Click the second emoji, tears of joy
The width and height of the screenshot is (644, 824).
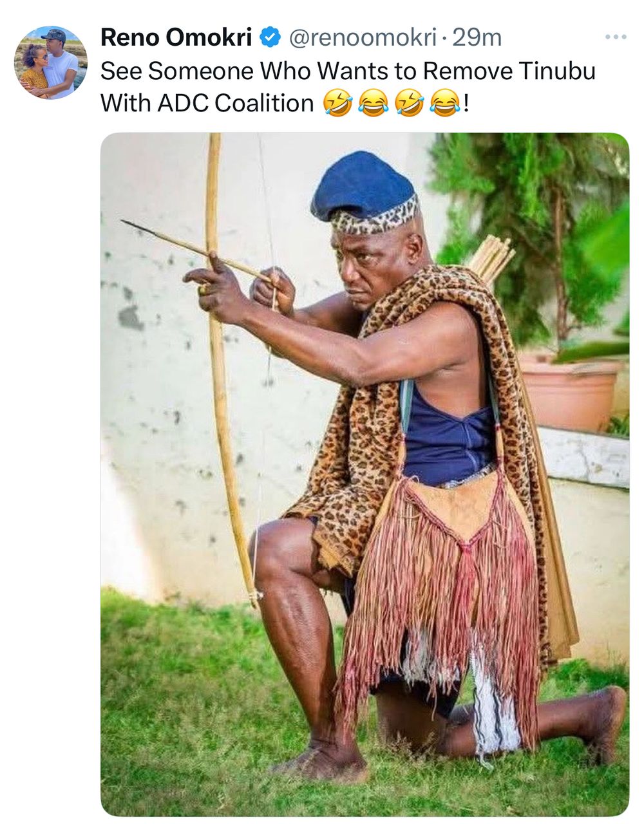point(373,103)
